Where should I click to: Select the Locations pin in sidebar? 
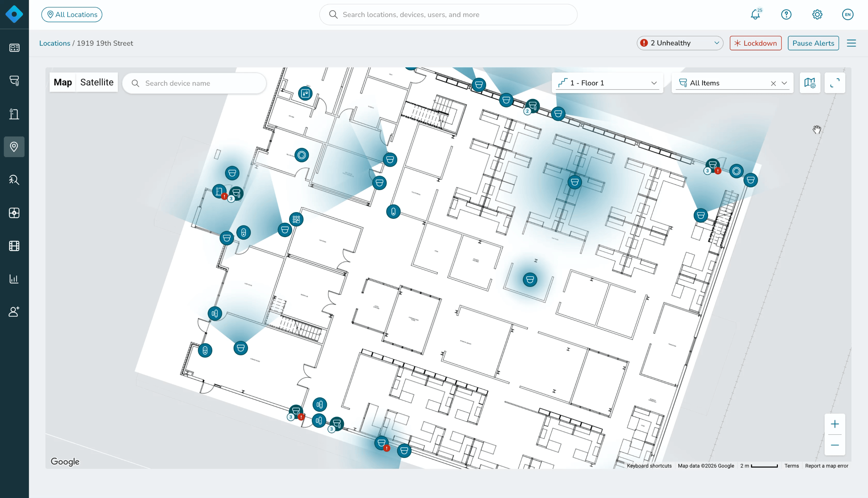[14, 147]
